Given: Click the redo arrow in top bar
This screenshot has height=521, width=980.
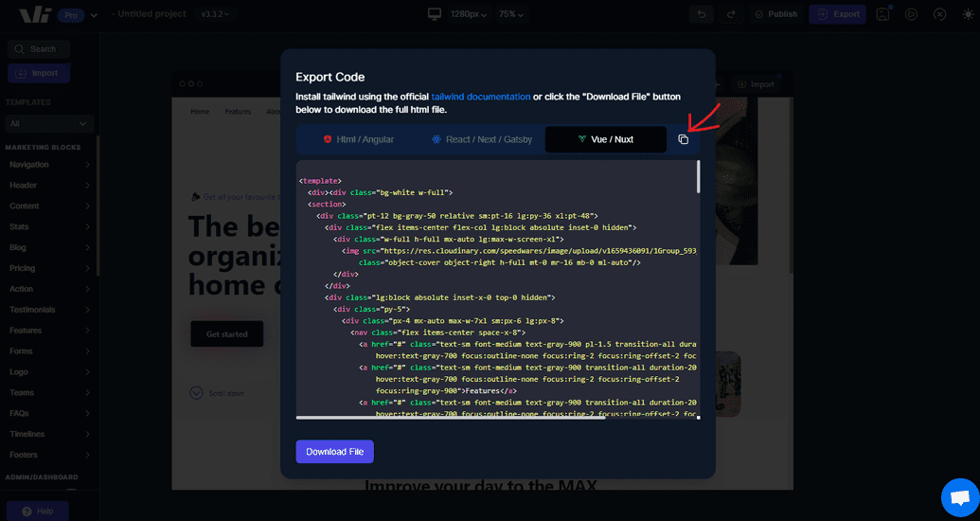Looking at the screenshot, I should click(731, 14).
